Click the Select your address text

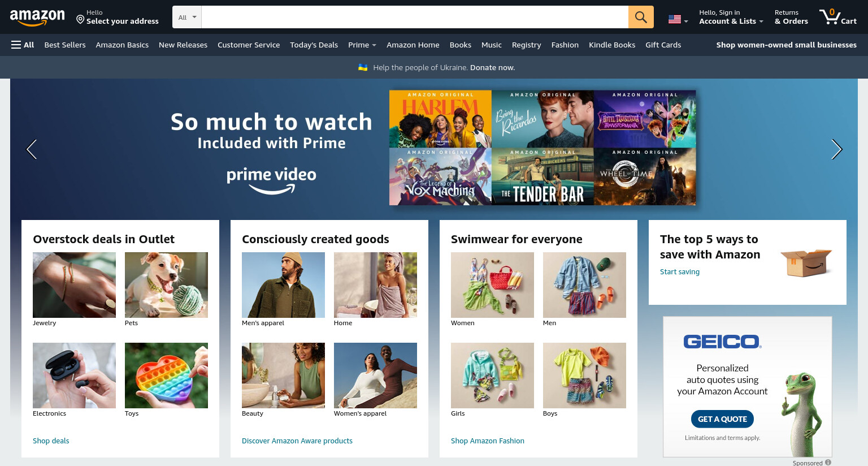pos(123,21)
